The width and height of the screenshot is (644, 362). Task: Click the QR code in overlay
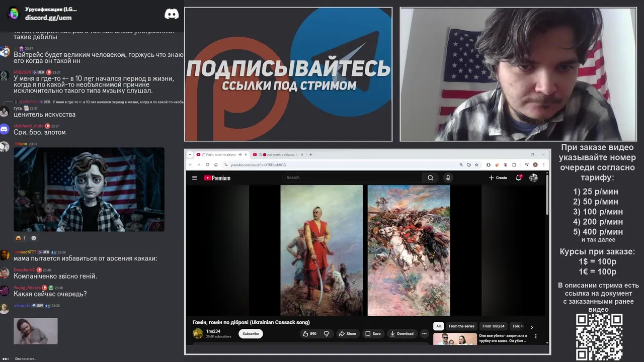599,337
